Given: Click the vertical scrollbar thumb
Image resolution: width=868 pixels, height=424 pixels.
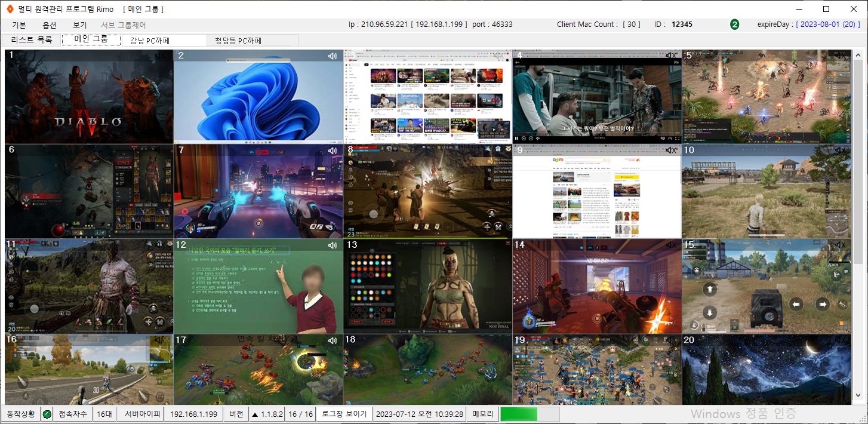Looking at the screenshot, I should 858,161.
